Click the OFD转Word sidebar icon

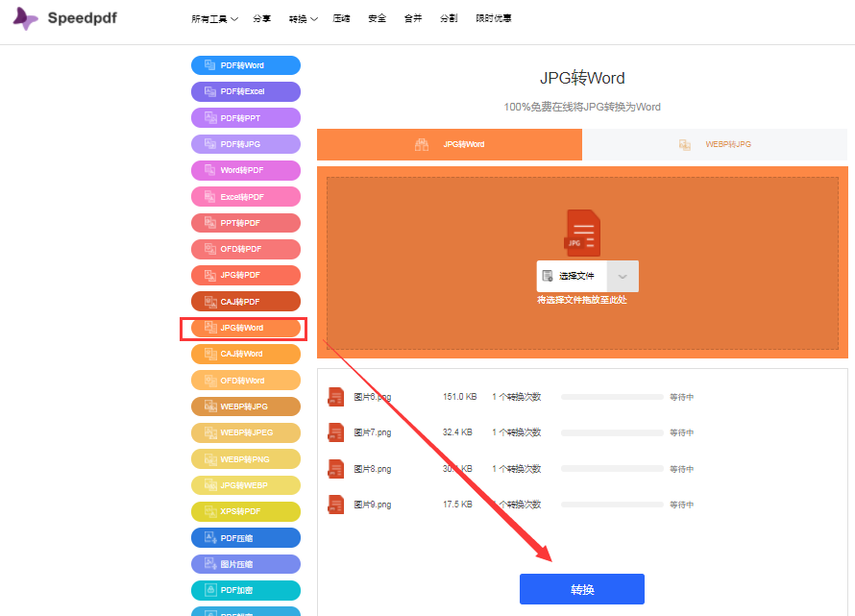pyautogui.click(x=210, y=381)
